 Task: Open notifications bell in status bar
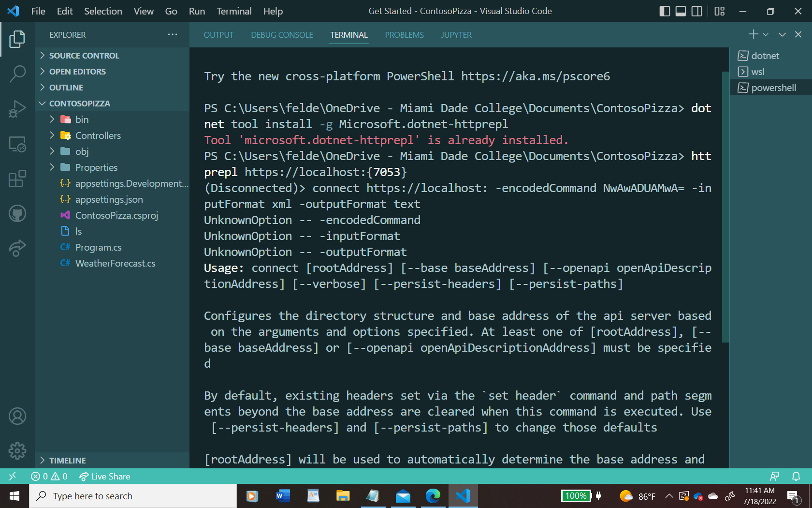tap(796, 477)
